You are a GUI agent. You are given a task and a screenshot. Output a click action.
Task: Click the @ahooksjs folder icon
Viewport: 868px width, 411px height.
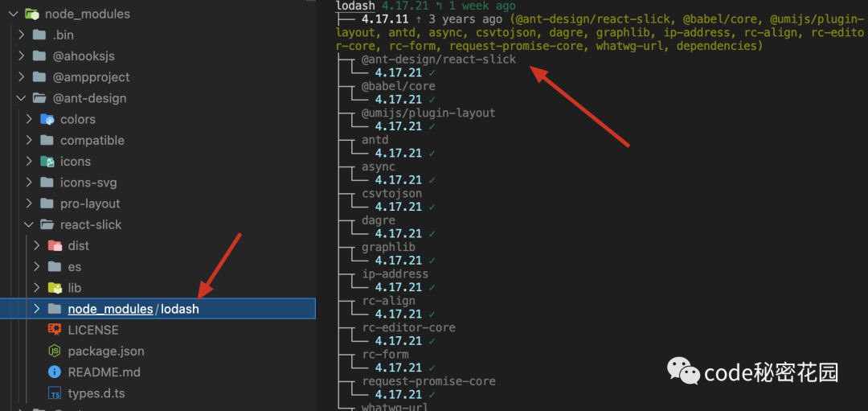pos(39,56)
